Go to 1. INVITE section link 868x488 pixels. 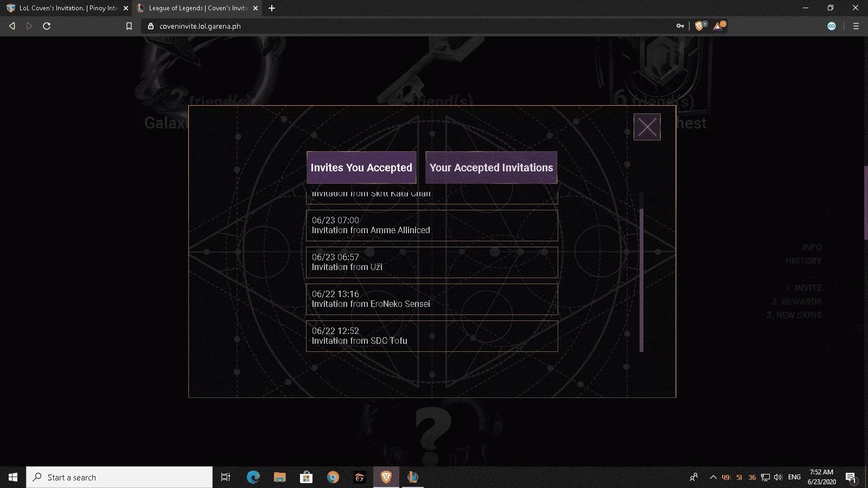point(803,288)
